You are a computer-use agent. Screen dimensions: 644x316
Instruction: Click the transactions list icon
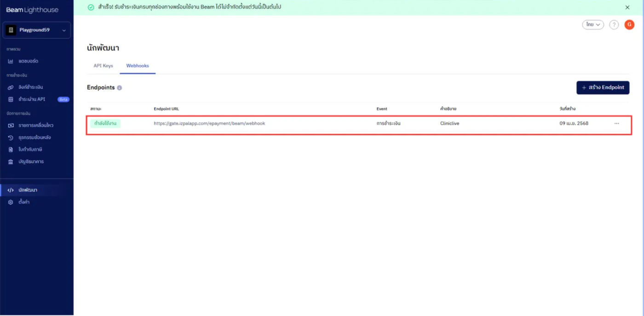(11, 125)
